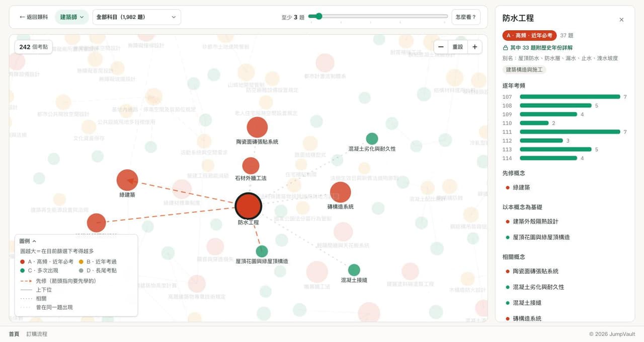Image resolution: width=644 pixels, height=342 pixels.
Task: Open 屋頂花園與綠屋頂構造 in the side panel list
Action: tap(541, 237)
